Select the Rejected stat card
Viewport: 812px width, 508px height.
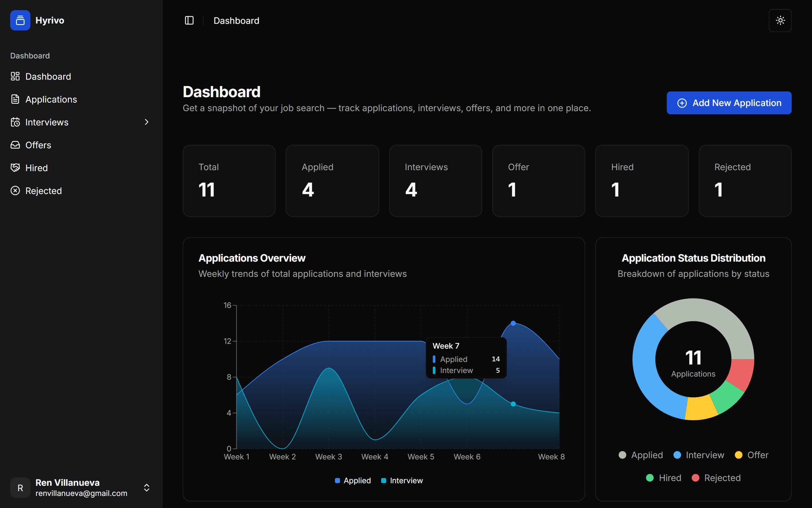coord(745,181)
